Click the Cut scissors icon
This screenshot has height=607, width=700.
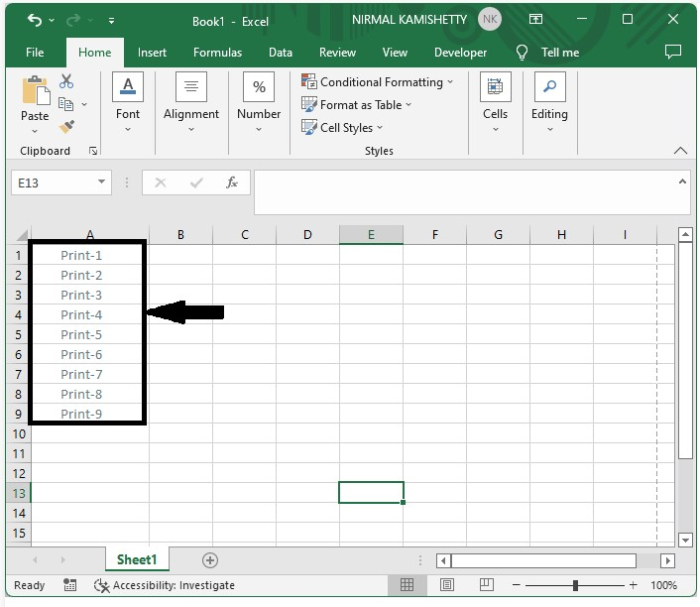click(x=66, y=81)
